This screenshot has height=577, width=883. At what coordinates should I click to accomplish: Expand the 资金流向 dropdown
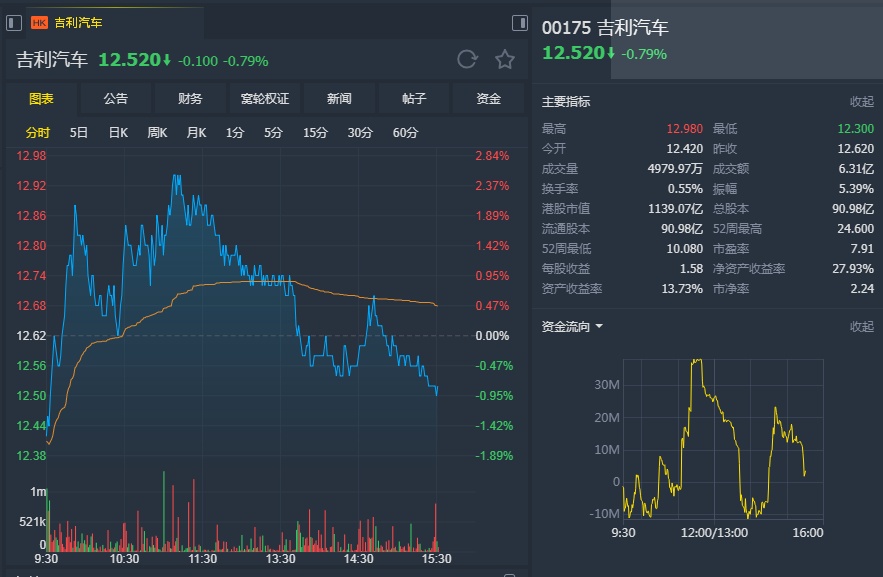tap(599, 327)
